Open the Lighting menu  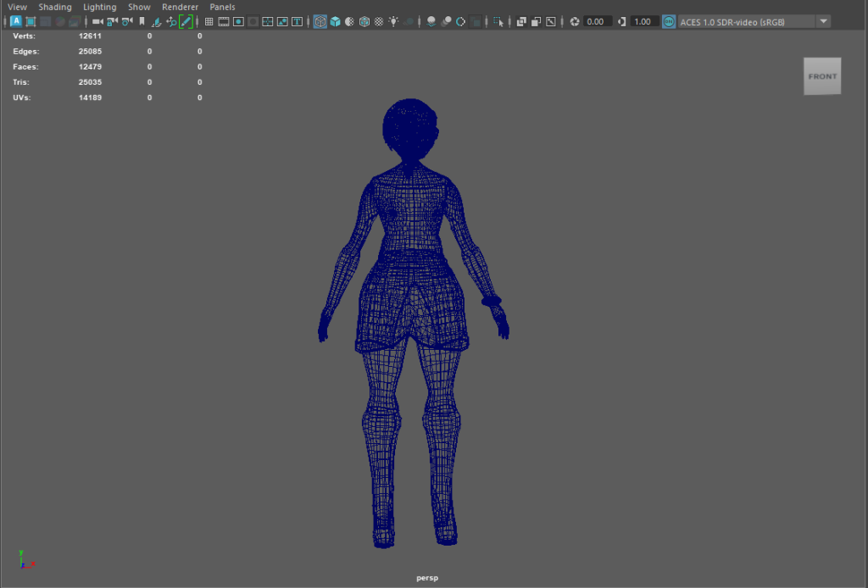coord(99,7)
